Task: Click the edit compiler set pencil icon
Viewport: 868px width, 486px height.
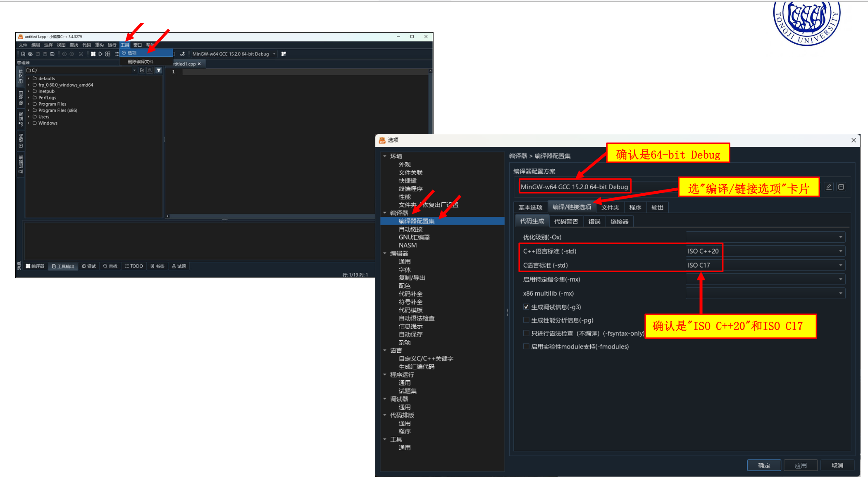Action: click(x=829, y=187)
